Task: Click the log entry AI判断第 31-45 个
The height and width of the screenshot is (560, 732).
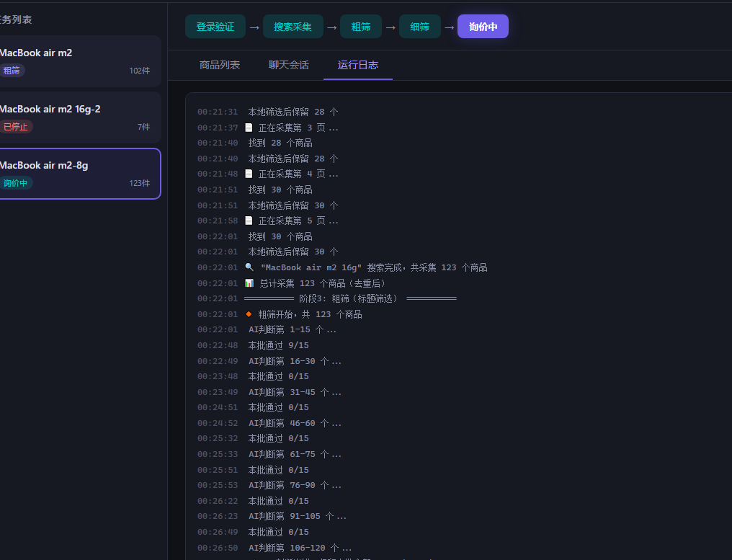Action: (295, 392)
